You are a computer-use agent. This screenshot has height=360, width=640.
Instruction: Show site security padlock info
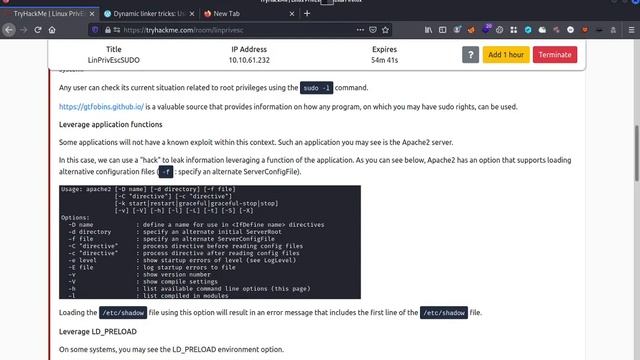(107, 30)
